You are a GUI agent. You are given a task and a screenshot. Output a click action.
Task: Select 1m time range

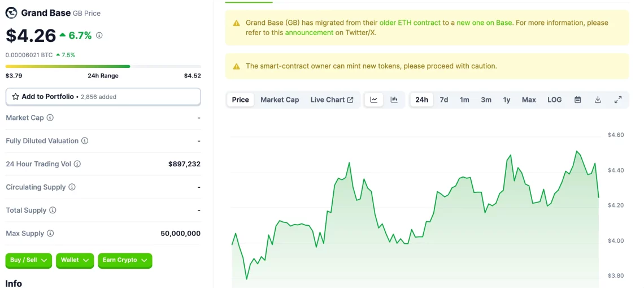click(464, 100)
